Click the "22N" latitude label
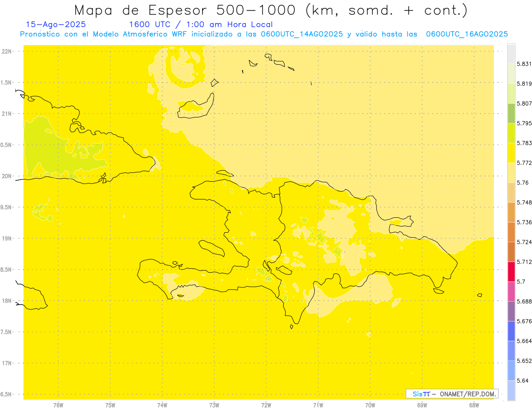Viewport: 532px width, 411px height. click(6, 51)
